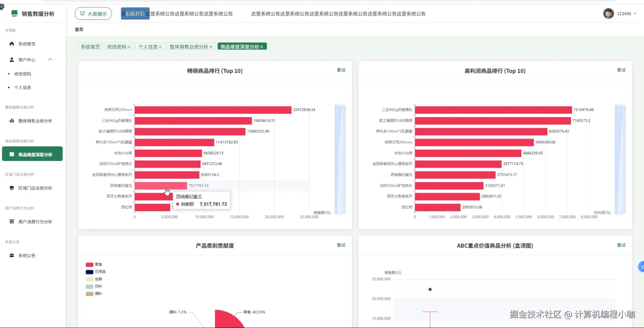644x328 pixels.
Task: Open 系统首页 via its sidebar home icon
Action: (12, 44)
